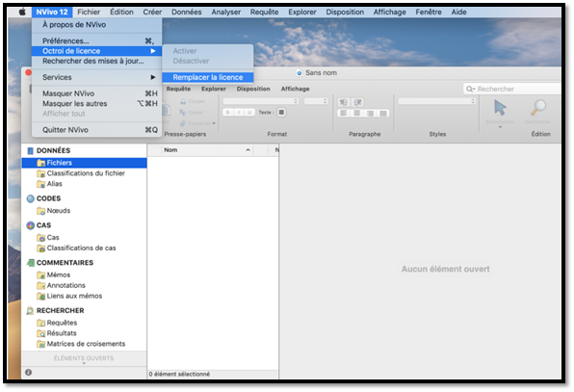574x392 pixels.
Task: Open the Apple menu
Action: 22,13
